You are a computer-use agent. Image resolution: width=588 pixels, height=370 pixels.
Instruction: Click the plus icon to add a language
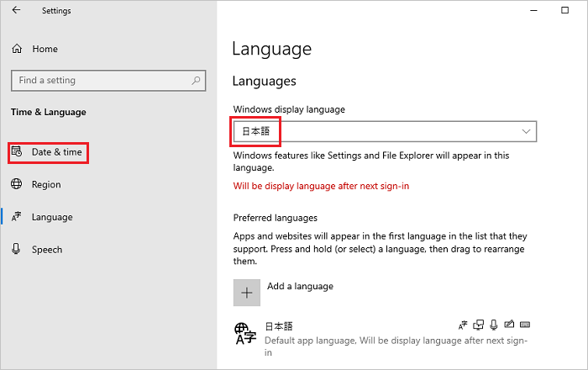247,293
